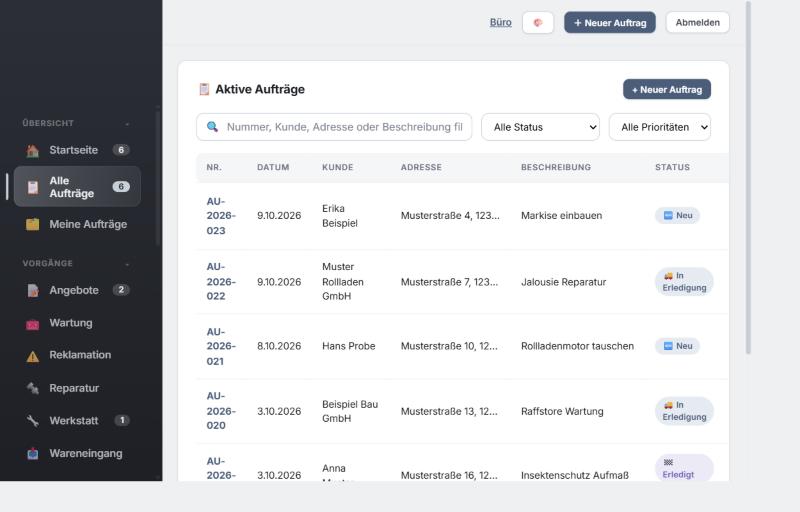Open Werkstatt in sidebar
This screenshot has height=512, width=800.
[x=78, y=421]
